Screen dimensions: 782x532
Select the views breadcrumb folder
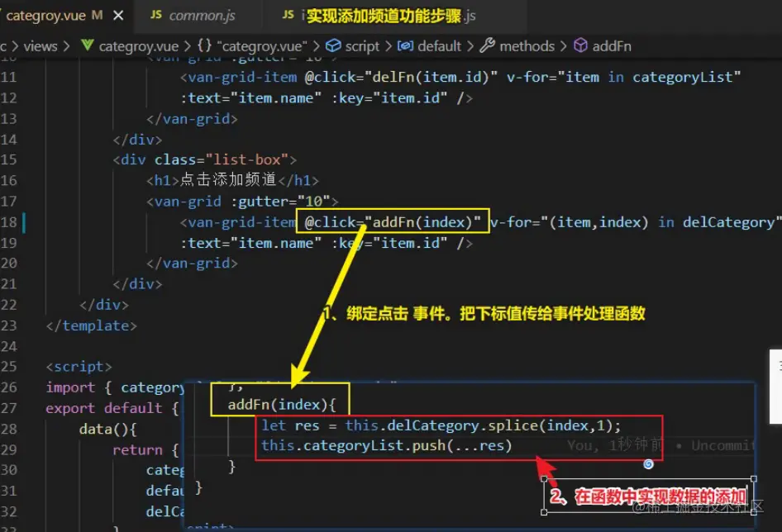coord(41,46)
